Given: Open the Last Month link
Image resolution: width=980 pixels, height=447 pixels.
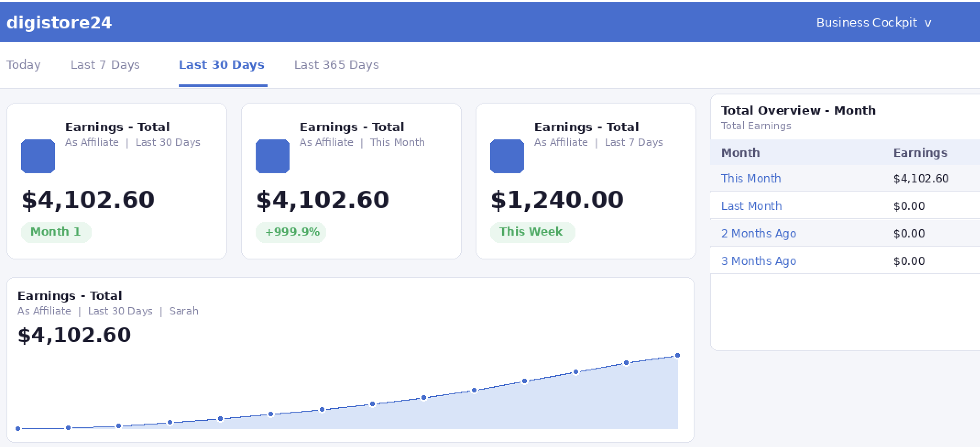Looking at the screenshot, I should pyautogui.click(x=751, y=206).
